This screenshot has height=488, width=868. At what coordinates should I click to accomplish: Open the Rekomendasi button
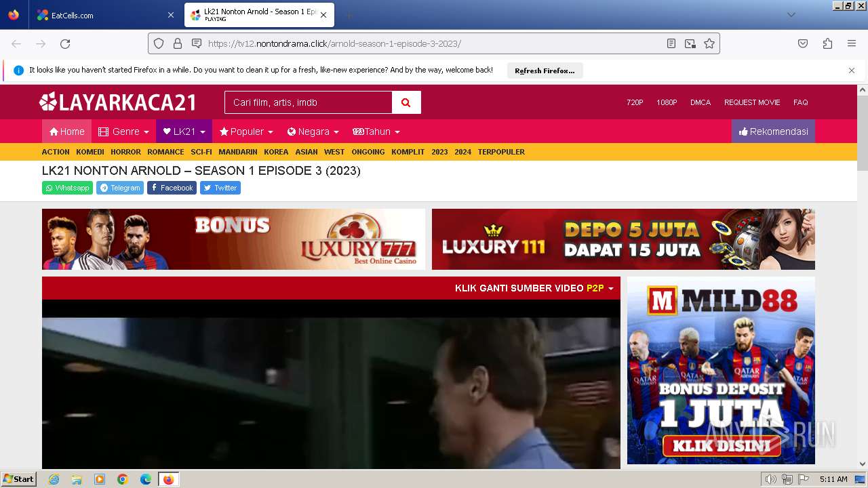pos(773,131)
